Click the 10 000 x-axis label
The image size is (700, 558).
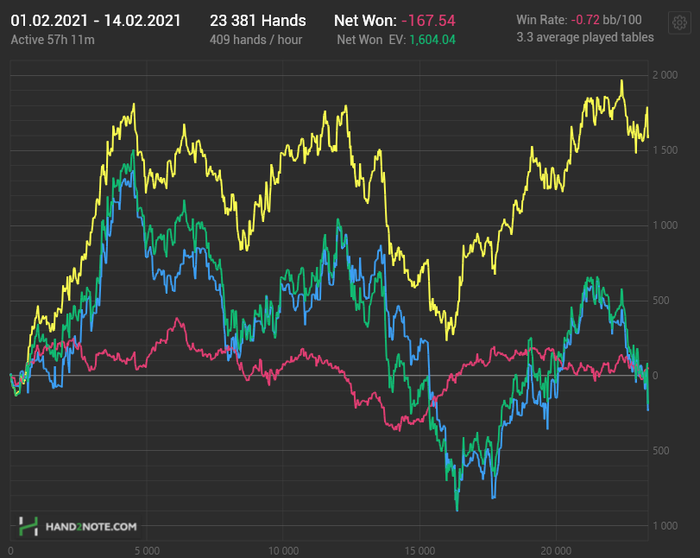click(283, 551)
